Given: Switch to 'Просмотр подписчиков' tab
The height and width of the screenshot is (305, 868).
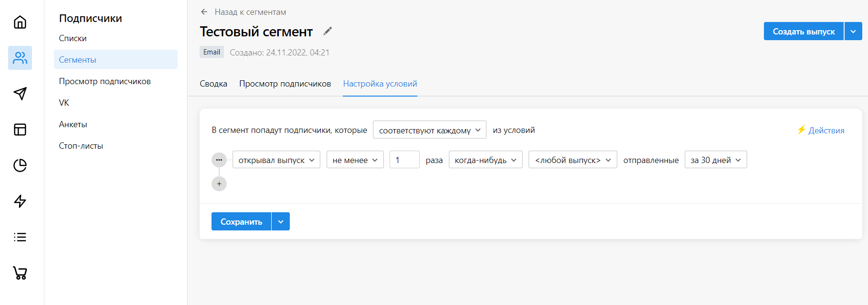Looking at the screenshot, I should pos(285,84).
